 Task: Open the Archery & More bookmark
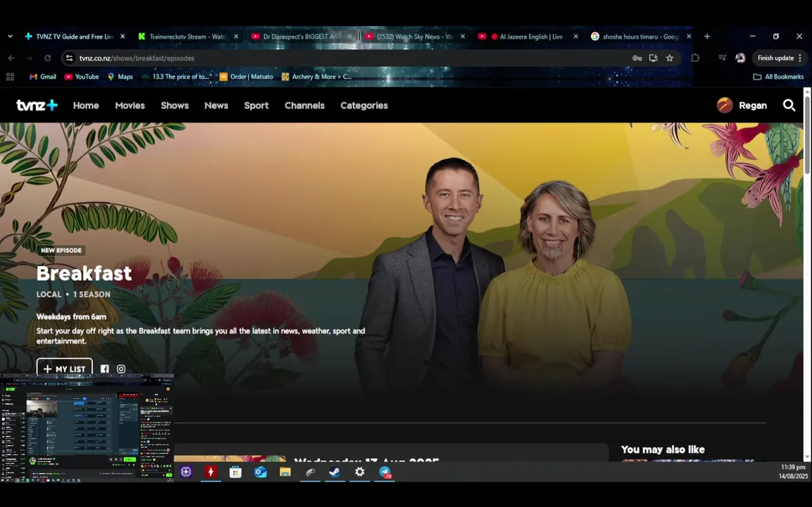pos(317,77)
